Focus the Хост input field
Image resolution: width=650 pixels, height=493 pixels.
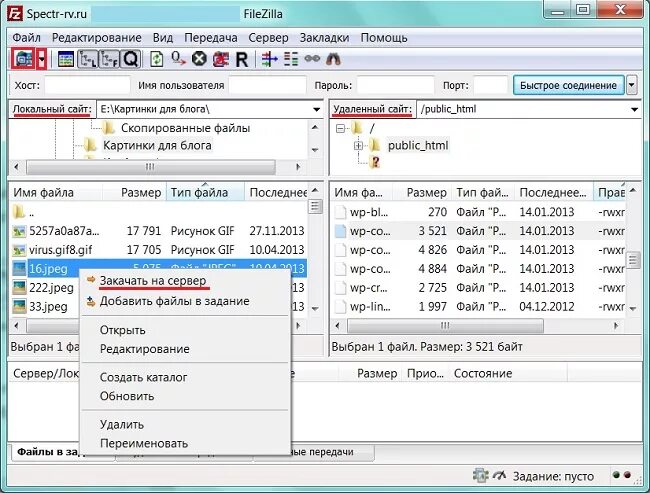pos(87,85)
